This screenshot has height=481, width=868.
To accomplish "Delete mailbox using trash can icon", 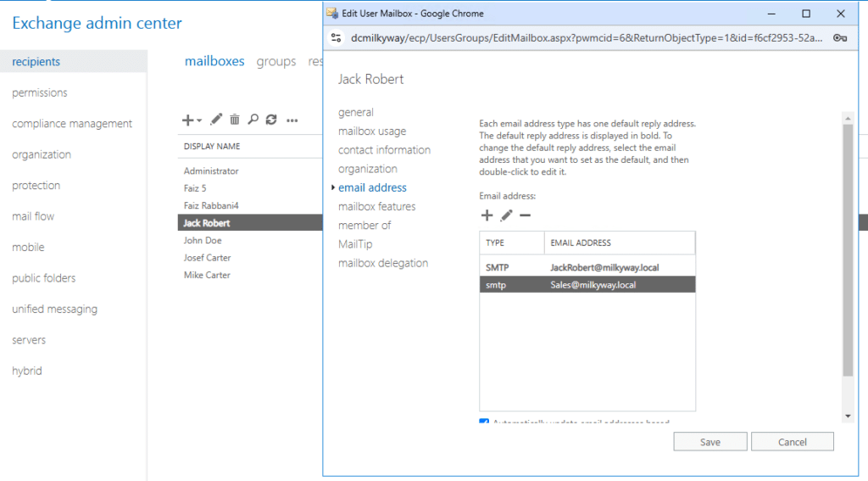I will click(235, 119).
